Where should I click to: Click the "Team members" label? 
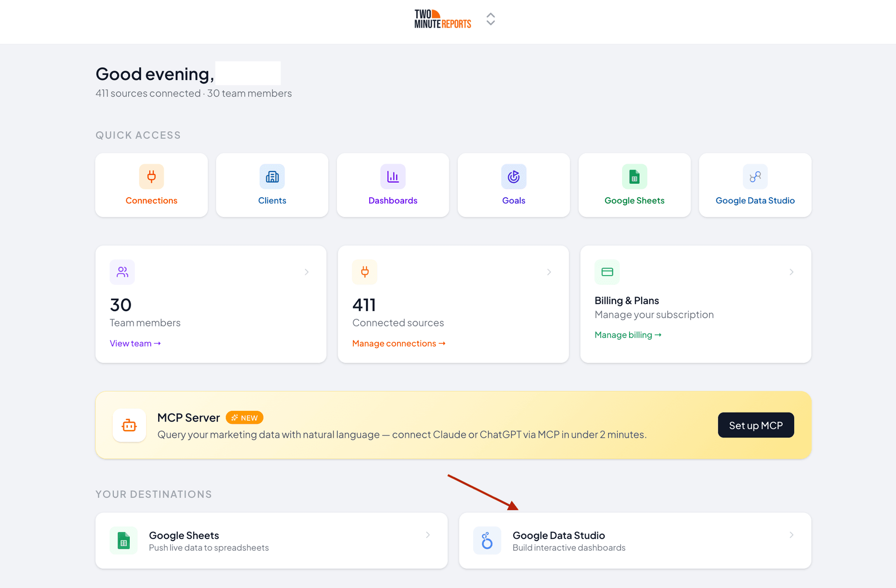(x=145, y=323)
